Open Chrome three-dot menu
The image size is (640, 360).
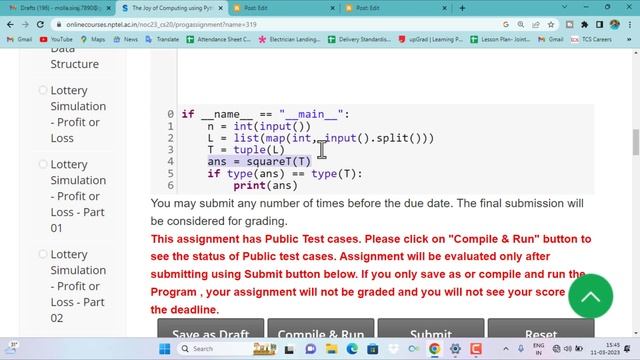(629, 24)
